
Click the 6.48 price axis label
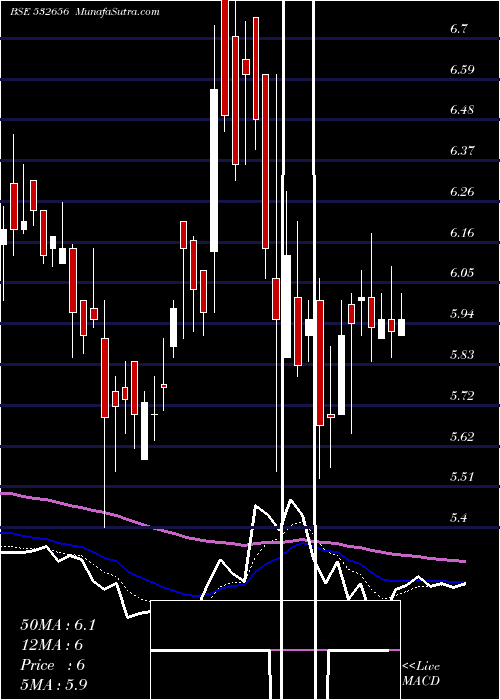click(462, 110)
